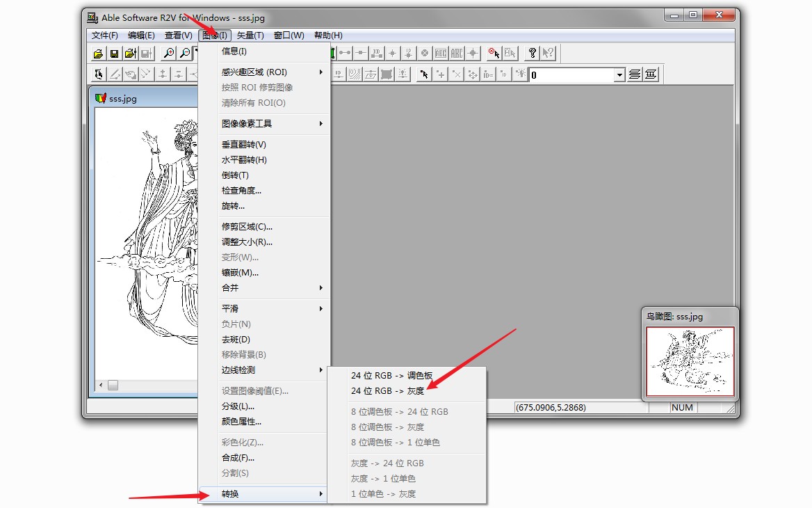
Task: Click the layers stack icon beside the combo box
Action: pyautogui.click(x=635, y=74)
